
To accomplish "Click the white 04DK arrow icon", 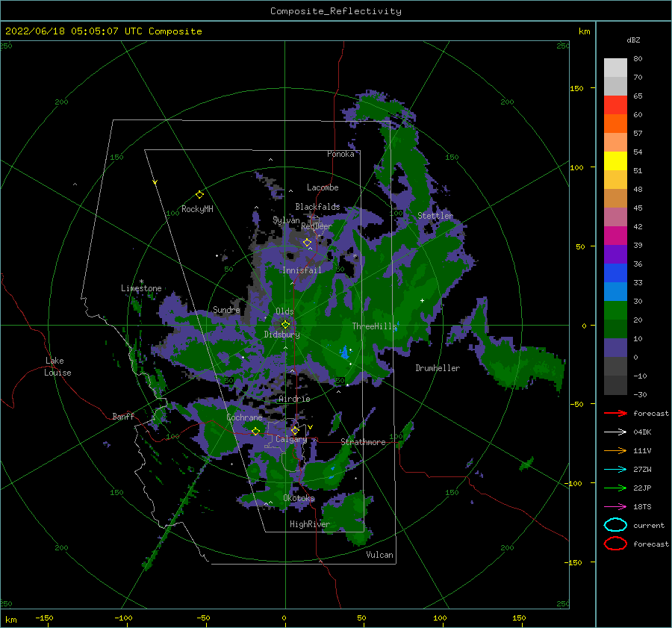I will pyautogui.click(x=615, y=432).
